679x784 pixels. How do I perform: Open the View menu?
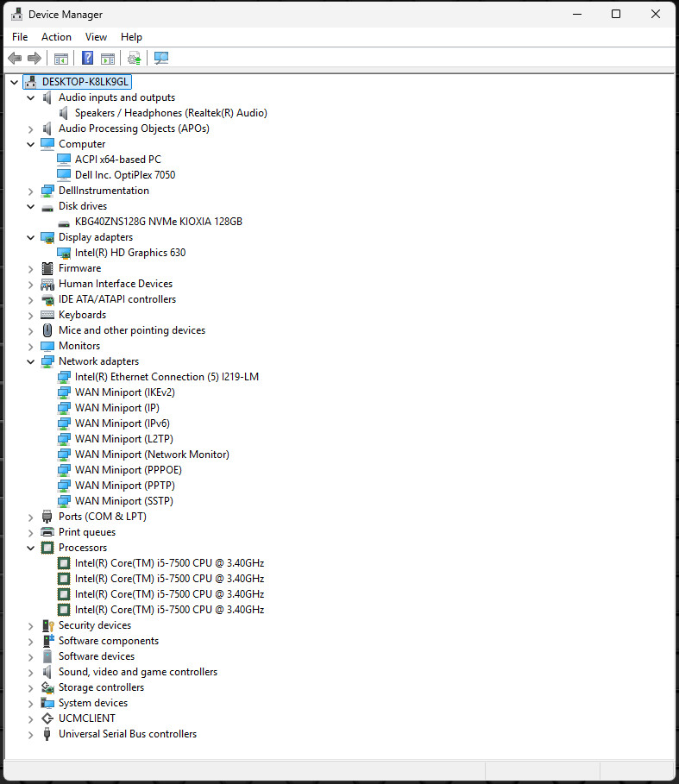96,37
